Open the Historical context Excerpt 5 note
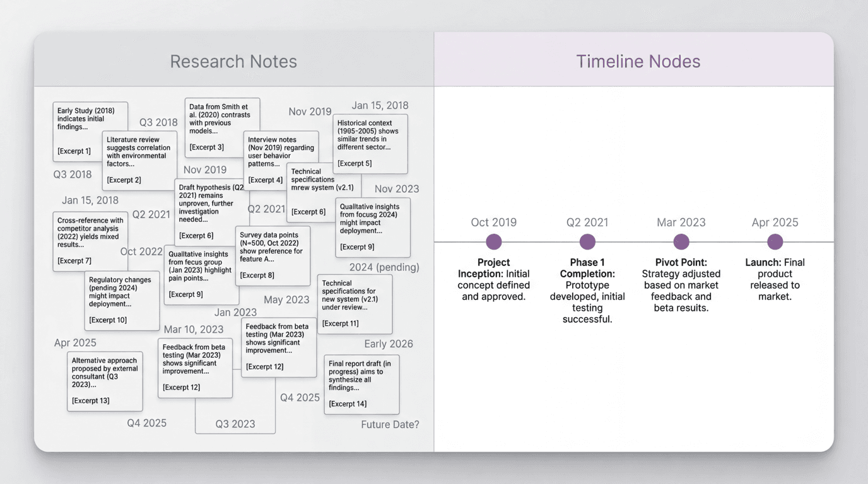868x484 pixels. (370, 144)
